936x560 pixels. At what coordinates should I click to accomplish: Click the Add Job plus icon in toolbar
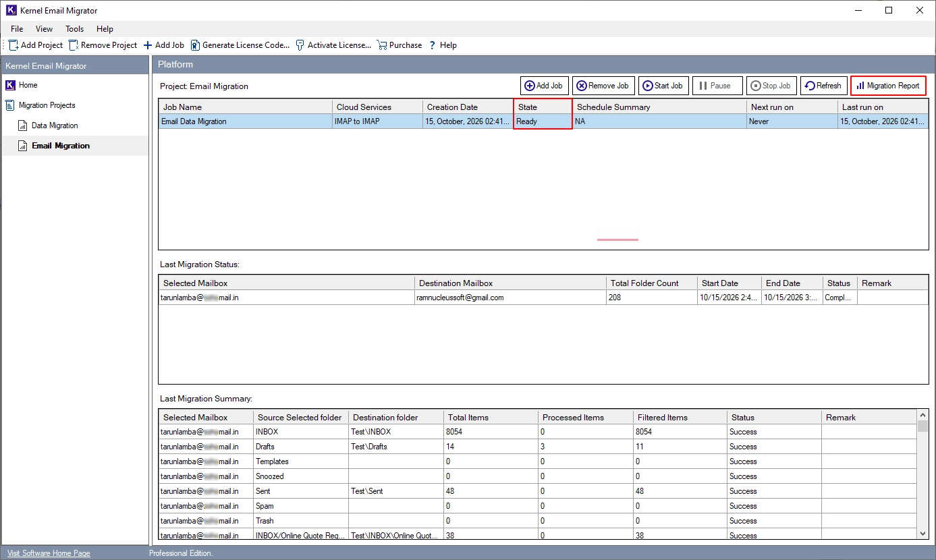tap(148, 45)
